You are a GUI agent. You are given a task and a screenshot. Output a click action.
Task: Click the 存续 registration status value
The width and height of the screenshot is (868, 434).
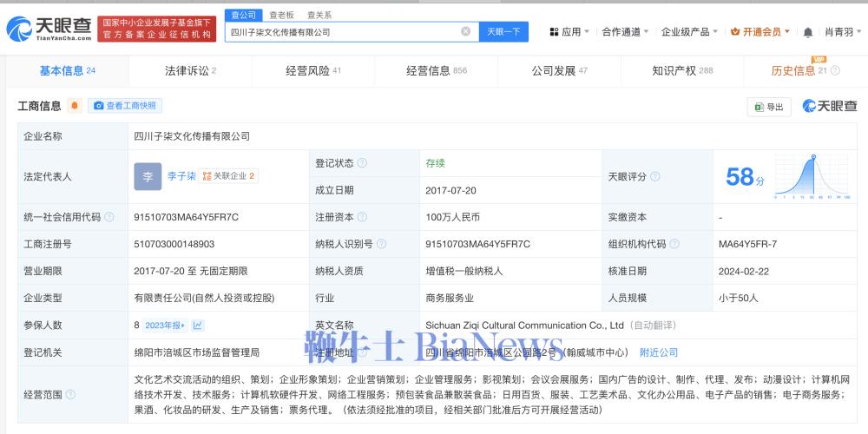(435, 163)
